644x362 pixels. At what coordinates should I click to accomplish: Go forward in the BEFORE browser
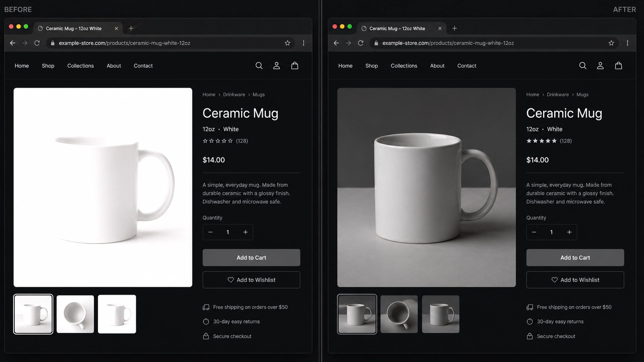25,43
